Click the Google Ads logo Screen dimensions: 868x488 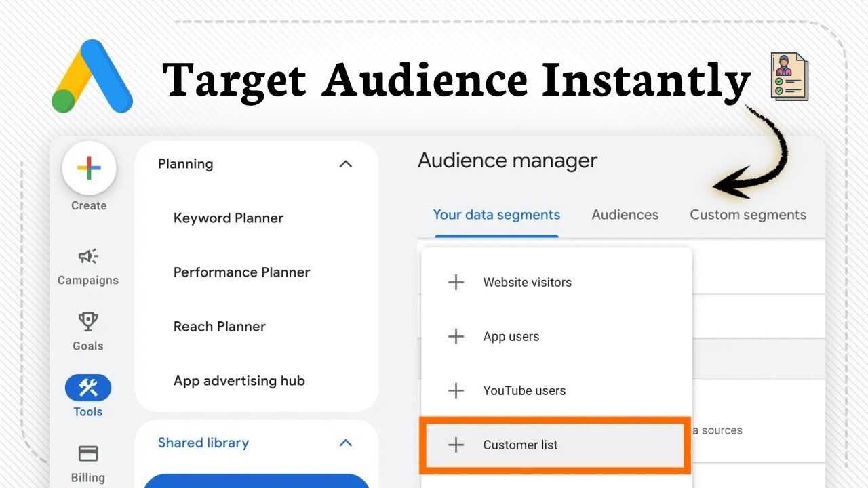click(92, 76)
